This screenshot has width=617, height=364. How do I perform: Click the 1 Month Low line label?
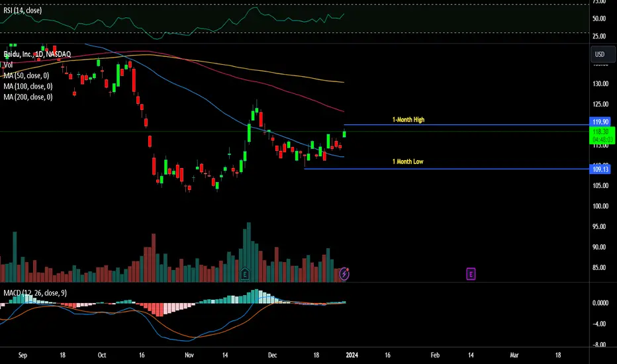coord(408,161)
